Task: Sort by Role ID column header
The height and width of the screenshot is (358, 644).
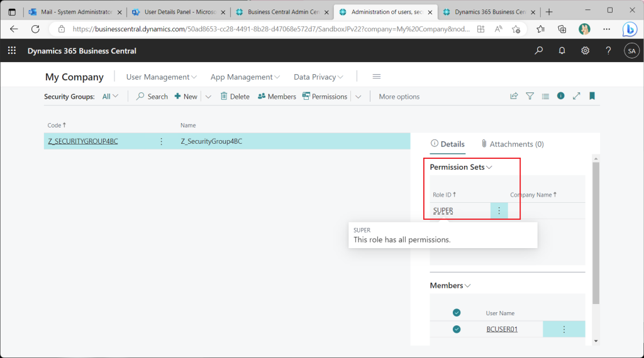Action: coord(444,195)
